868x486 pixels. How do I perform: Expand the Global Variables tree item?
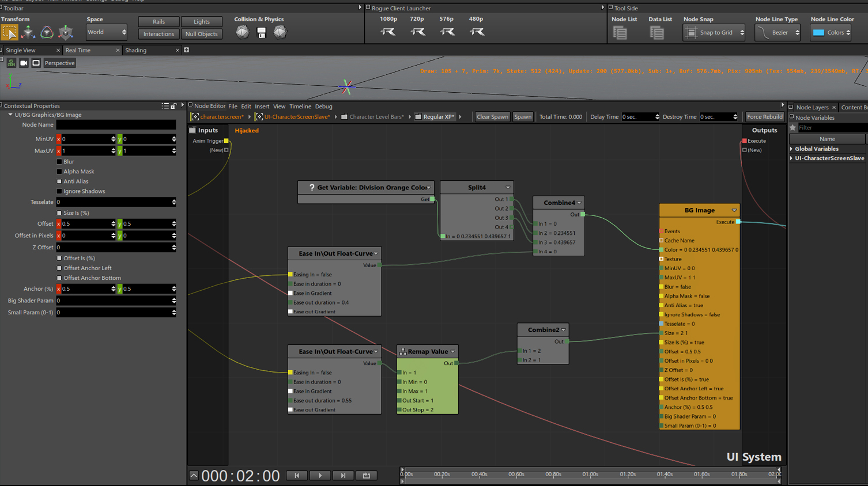792,149
